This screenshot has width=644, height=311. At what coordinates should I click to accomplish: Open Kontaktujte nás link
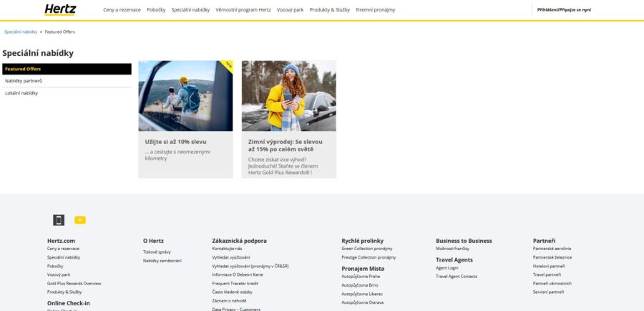pos(227,249)
